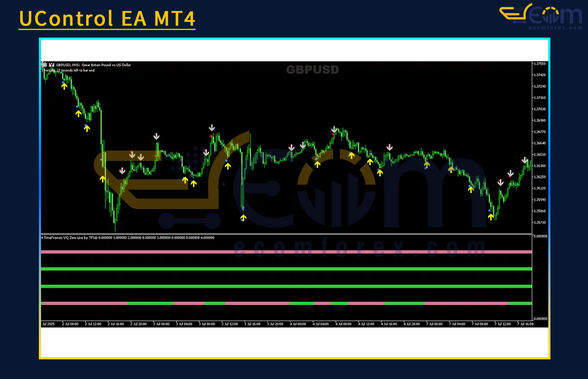Select the '3 Jul 12:00' time label
The image size is (588, 379).
tap(229, 324)
